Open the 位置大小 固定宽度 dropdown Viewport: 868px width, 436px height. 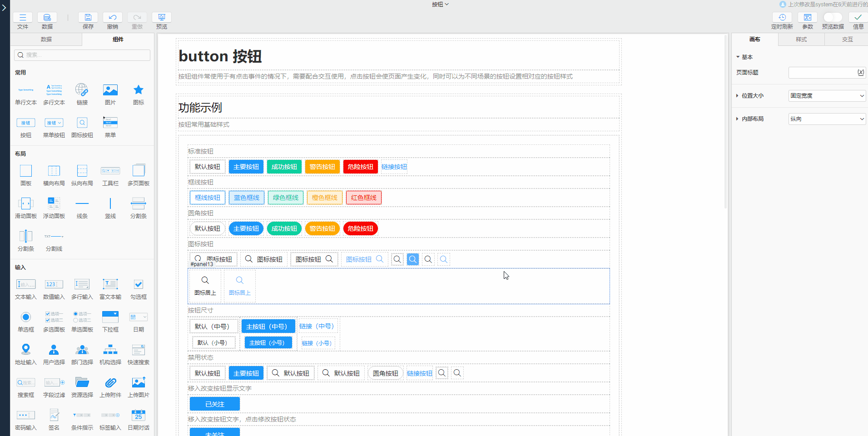pos(827,96)
